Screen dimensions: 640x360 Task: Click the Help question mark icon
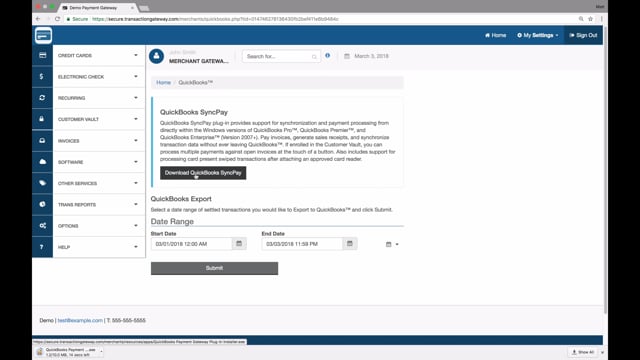[x=42, y=247]
